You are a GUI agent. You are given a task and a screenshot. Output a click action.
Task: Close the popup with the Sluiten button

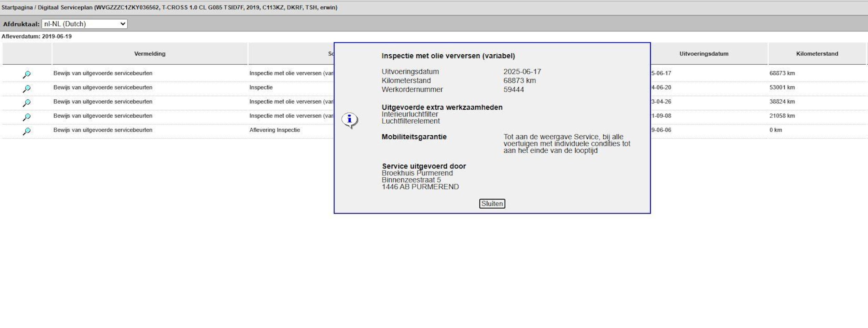tap(492, 204)
